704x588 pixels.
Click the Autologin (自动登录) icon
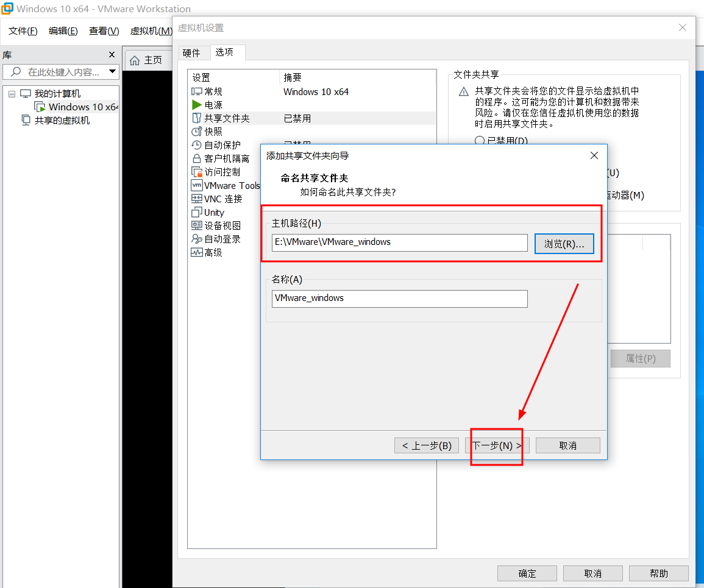pyautogui.click(x=196, y=239)
